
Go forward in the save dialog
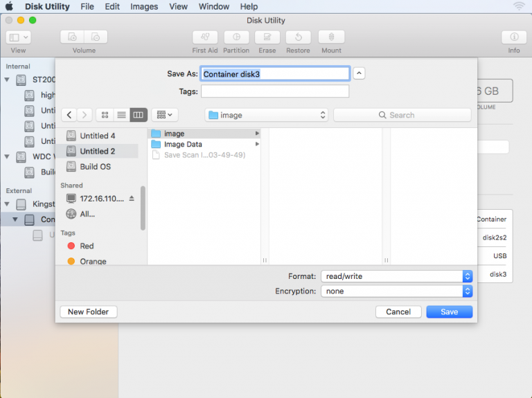[85, 115]
